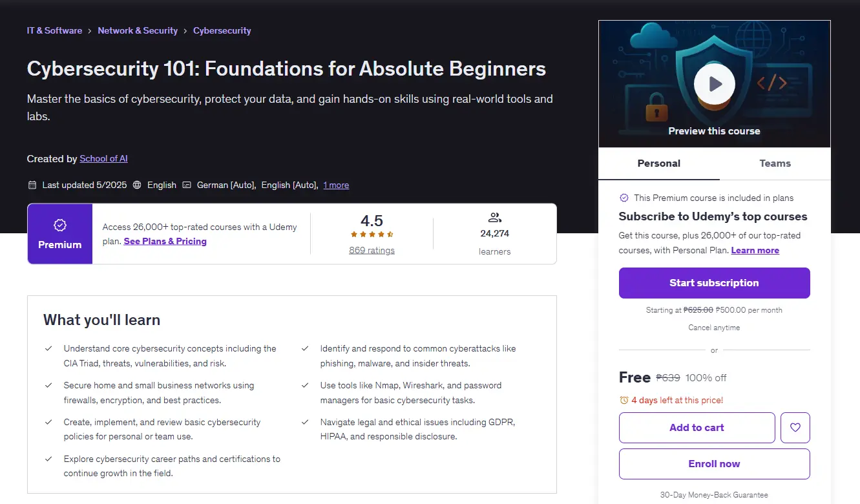860x504 pixels.
Task: Click the Enroll now button
Action: point(714,464)
